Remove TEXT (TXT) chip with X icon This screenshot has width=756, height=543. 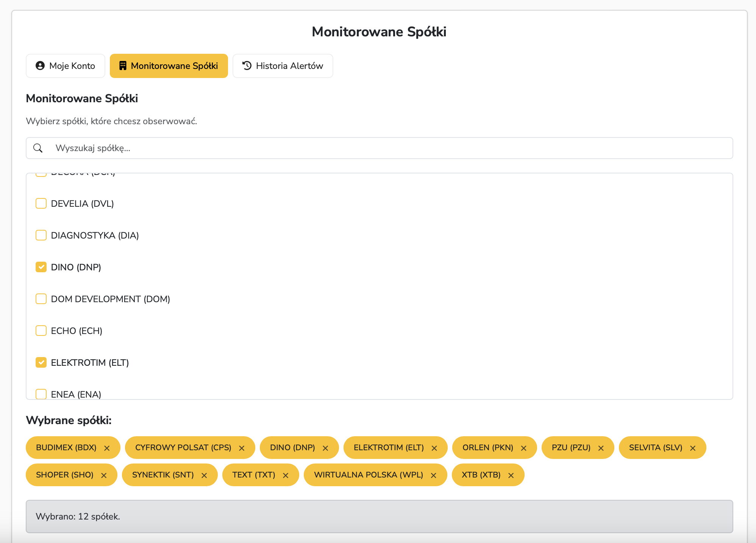[286, 475]
